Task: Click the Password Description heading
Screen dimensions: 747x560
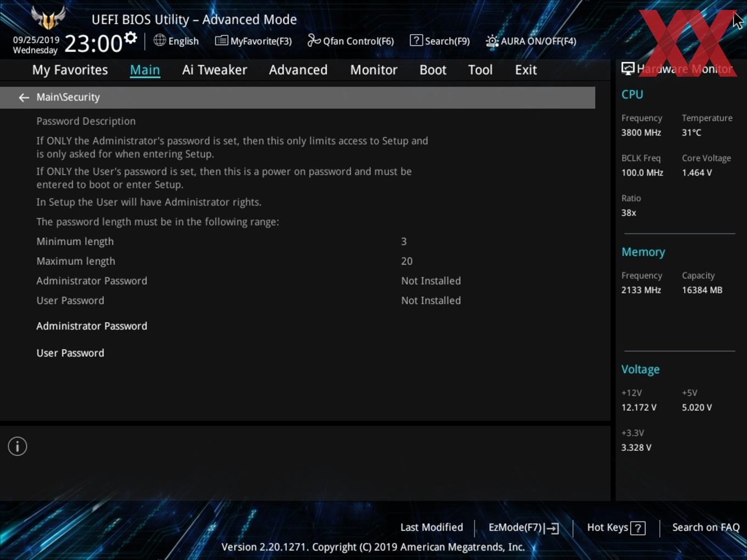Action: [86, 121]
